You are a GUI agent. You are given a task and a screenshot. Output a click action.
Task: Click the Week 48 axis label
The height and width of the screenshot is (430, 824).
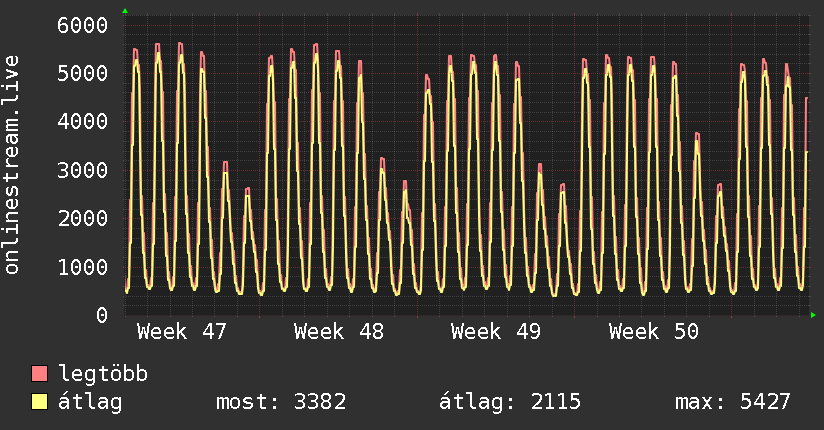339,332
